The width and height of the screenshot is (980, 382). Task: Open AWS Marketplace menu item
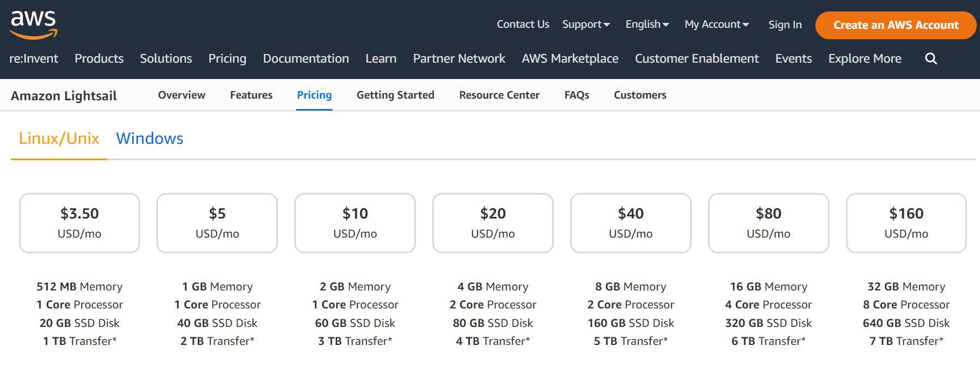point(570,58)
